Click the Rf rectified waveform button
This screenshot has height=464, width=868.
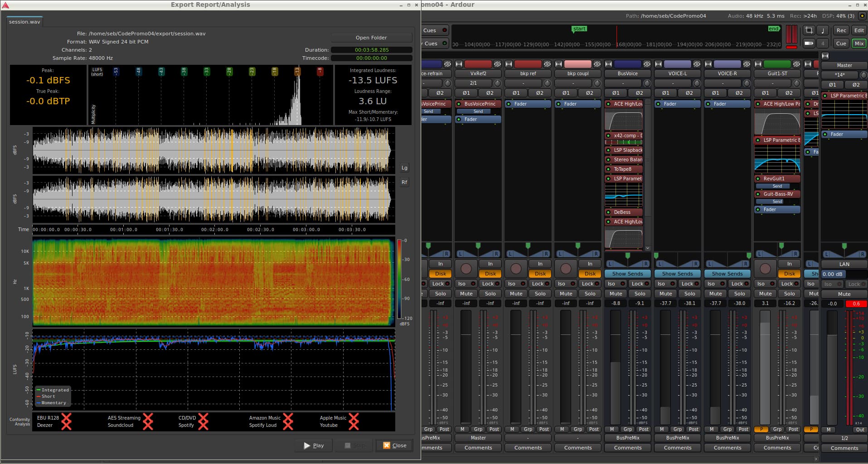click(x=404, y=182)
